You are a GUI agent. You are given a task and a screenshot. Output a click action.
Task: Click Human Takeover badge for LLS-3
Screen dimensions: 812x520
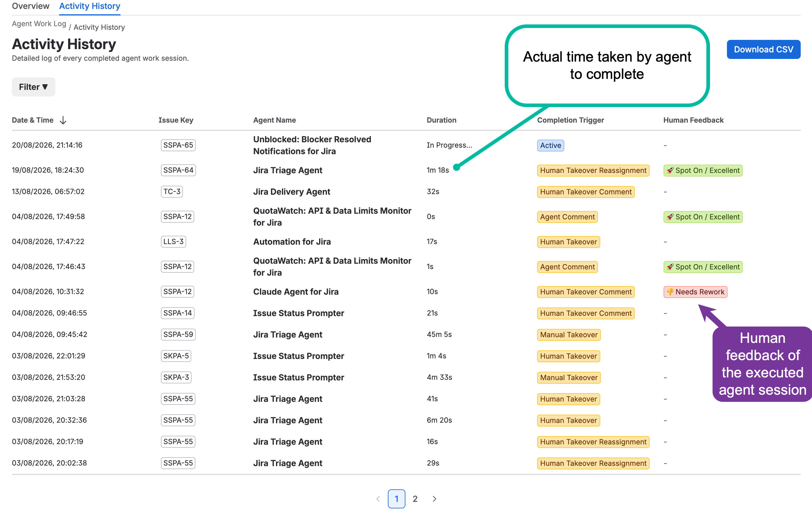568,242
